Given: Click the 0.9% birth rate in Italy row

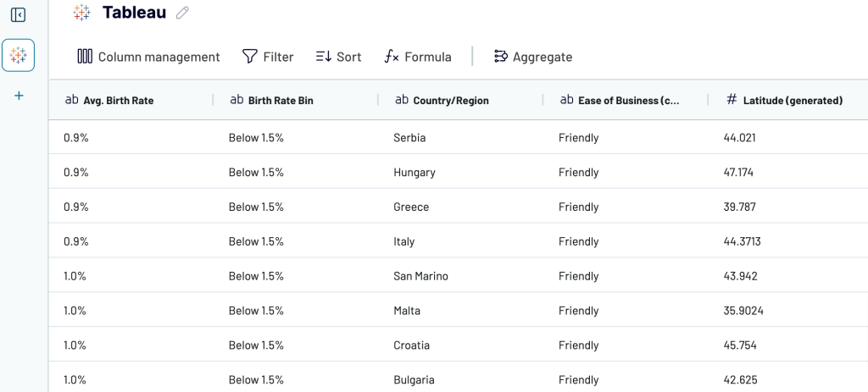Looking at the screenshot, I should coord(75,241).
